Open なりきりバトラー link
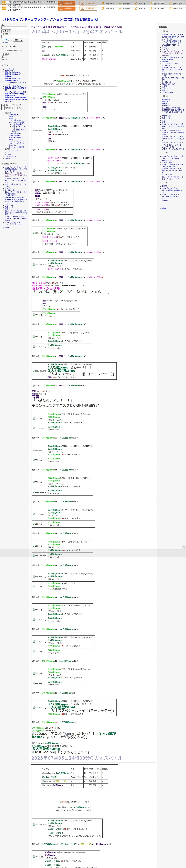186x868 pixels. click(15, 134)
